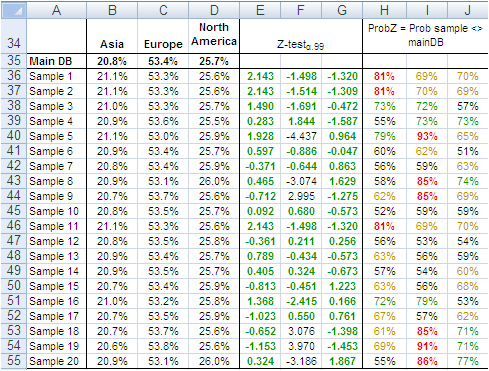The image size is (489, 371).
Task: Click Sample 19 Europe value 53.8%
Action: coord(163,346)
